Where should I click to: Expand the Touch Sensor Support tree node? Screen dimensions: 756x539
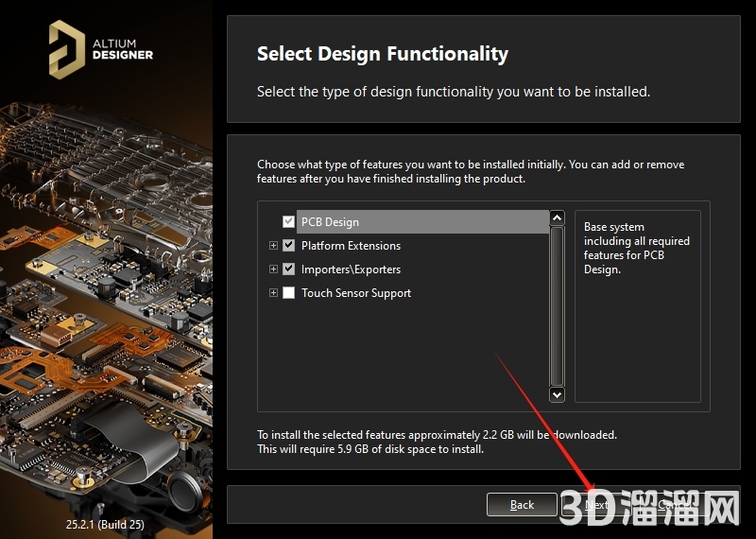point(273,292)
